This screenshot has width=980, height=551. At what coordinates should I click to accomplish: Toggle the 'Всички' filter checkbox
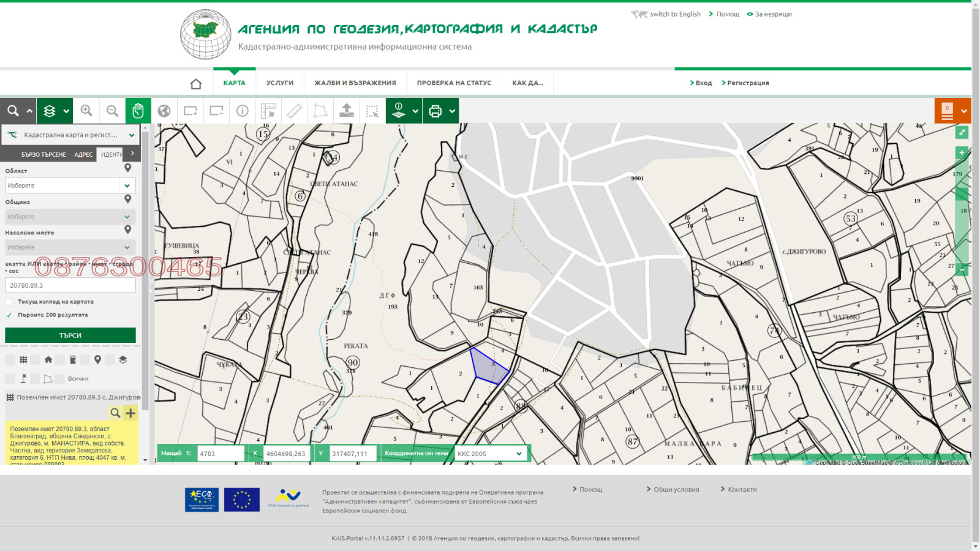pyautogui.click(x=60, y=379)
